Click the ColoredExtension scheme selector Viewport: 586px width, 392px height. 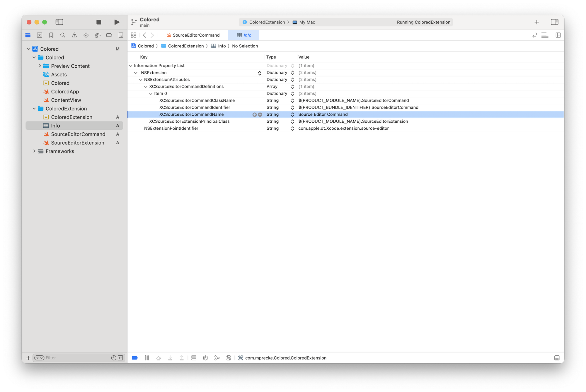pyautogui.click(x=264, y=22)
